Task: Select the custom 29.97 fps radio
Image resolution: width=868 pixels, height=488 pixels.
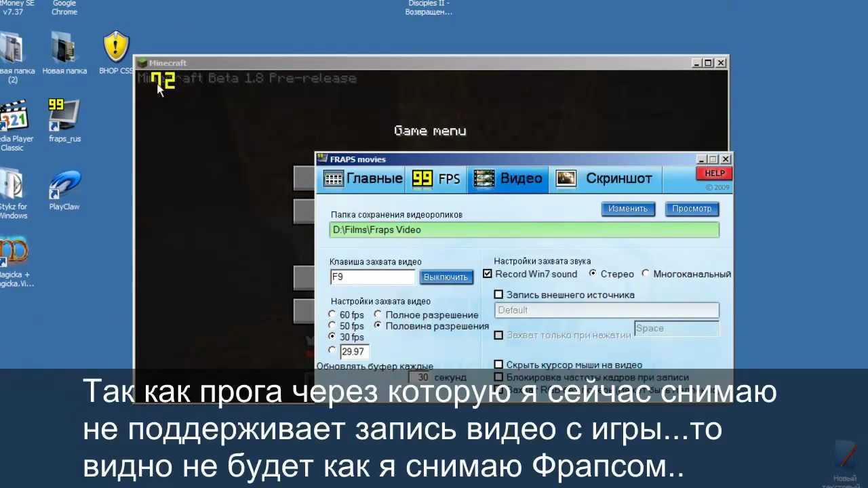Action: (332, 350)
